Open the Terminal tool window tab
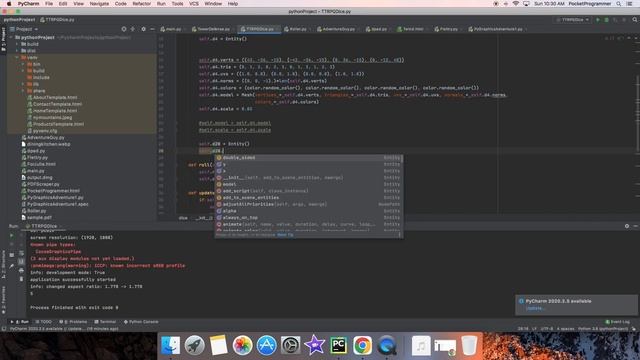 point(105,322)
